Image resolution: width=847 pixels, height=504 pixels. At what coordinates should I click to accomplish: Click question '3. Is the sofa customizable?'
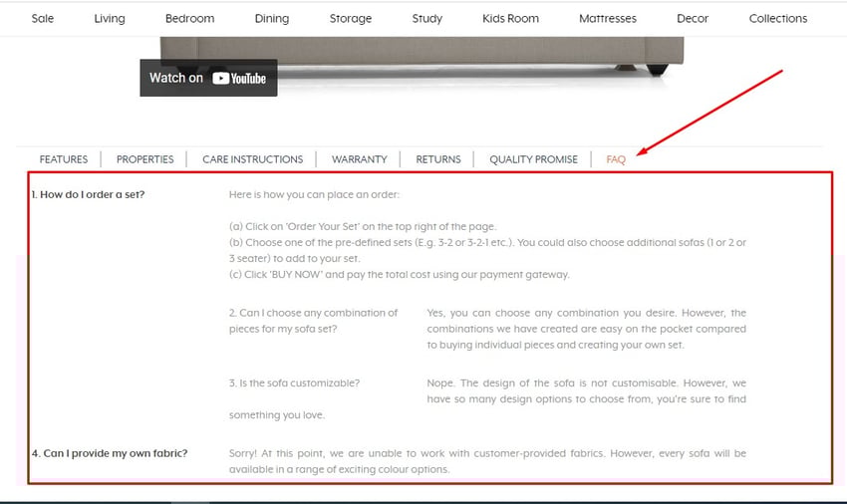294,383
